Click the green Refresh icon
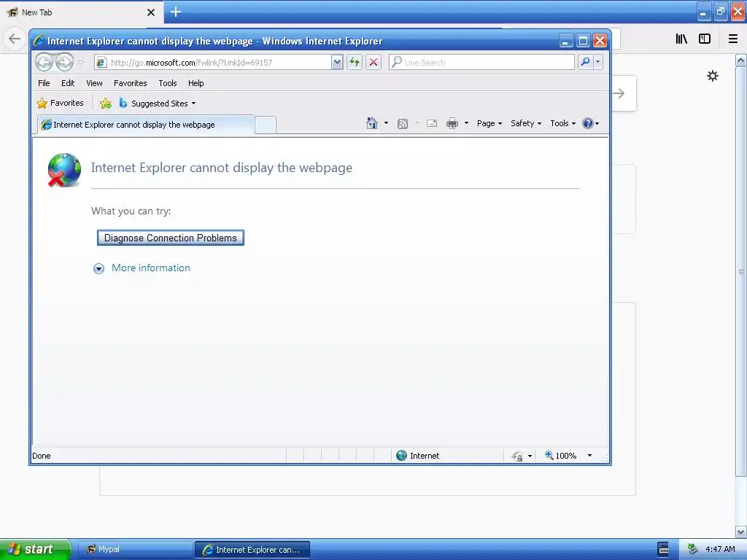The width and height of the screenshot is (747, 560). pyautogui.click(x=355, y=62)
